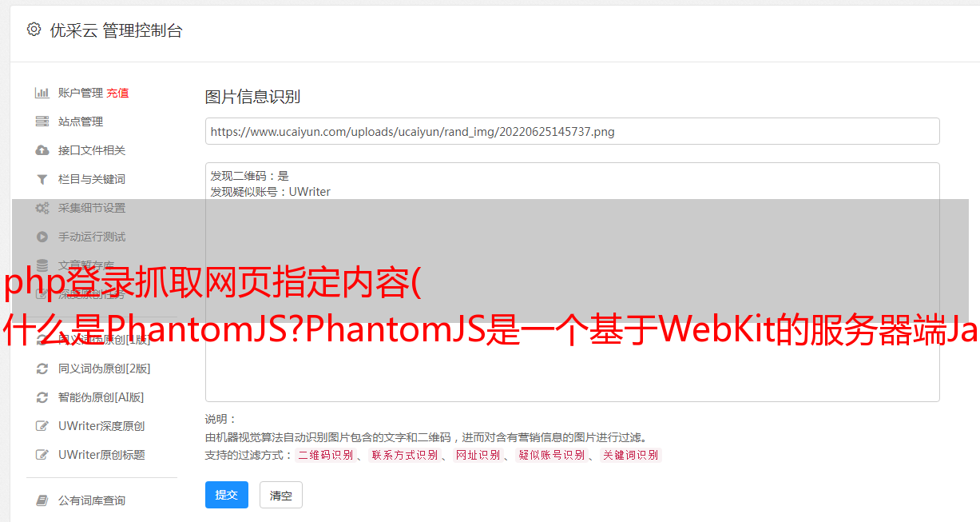Click the filter funnel icon for 栏目与关键词
The width and height of the screenshot is (980, 522).
(42, 179)
